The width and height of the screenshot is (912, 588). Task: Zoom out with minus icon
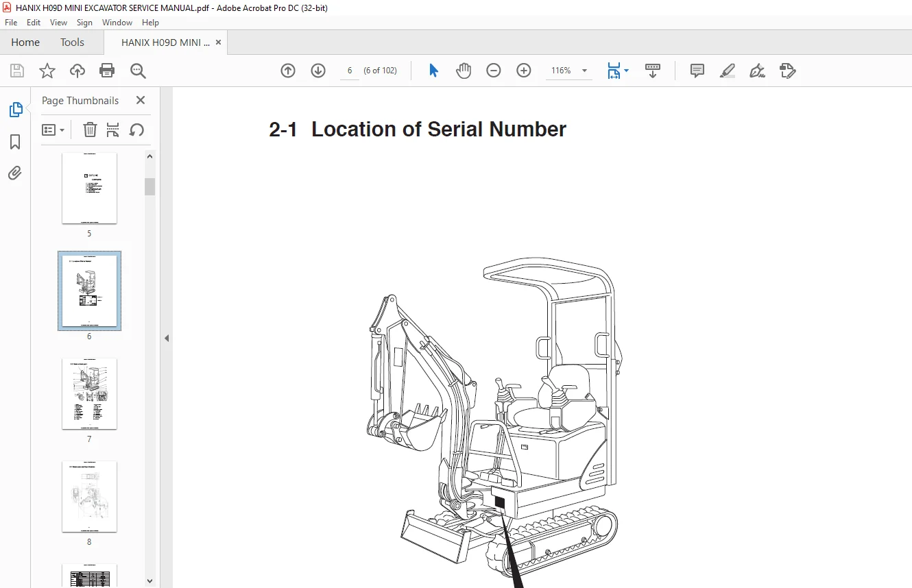(x=494, y=71)
